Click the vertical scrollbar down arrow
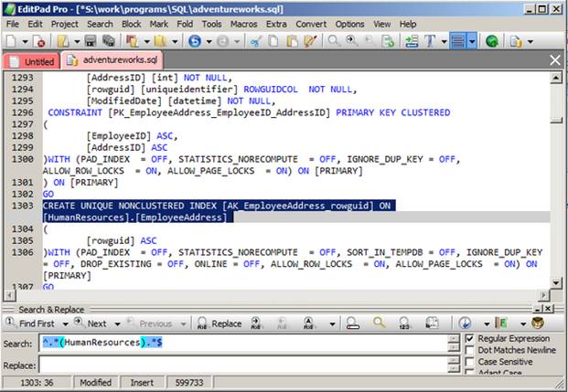 coord(556,282)
